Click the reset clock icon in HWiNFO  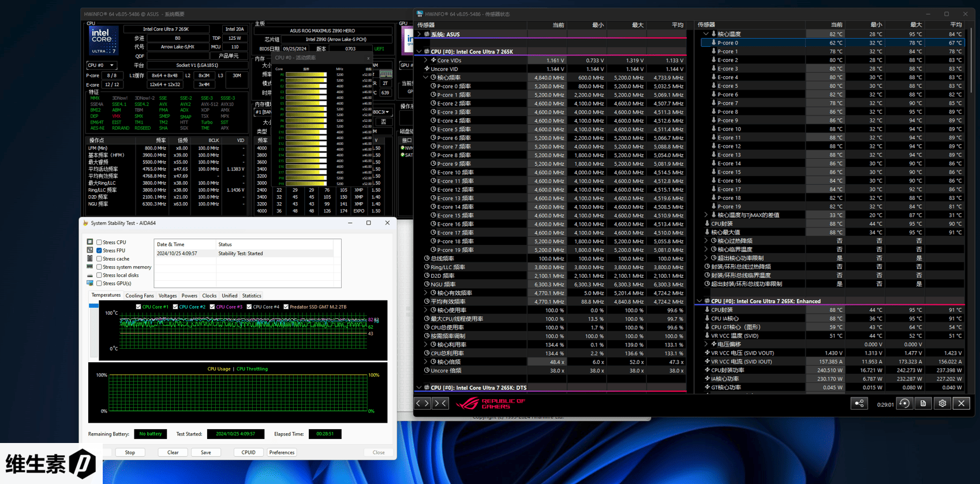click(x=904, y=404)
